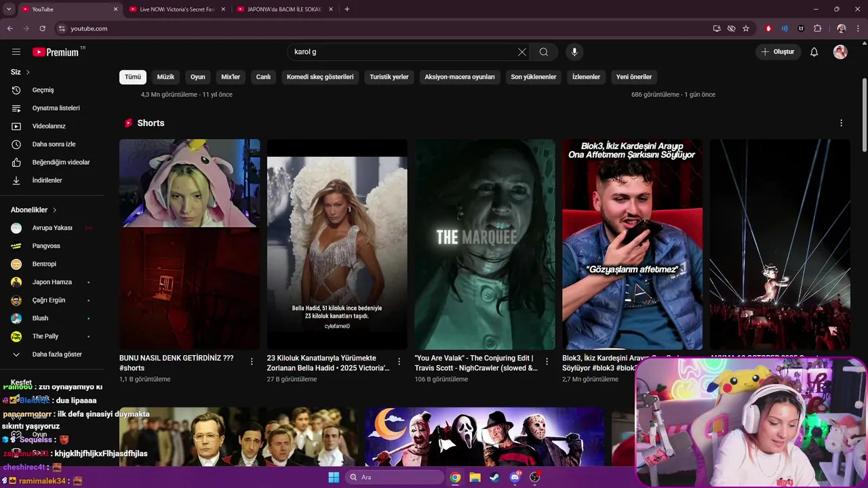Select the Yeni öneriler chip
Image resolution: width=868 pixels, height=488 pixels.
click(634, 77)
